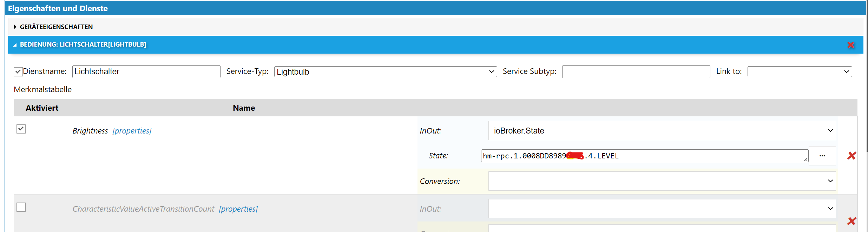Remove the Brightness characteristic row

tap(851, 156)
